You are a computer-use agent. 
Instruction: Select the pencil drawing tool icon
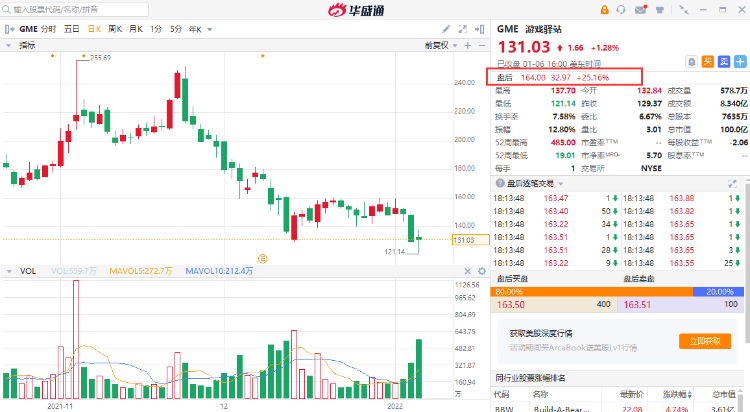click(446, 29)
